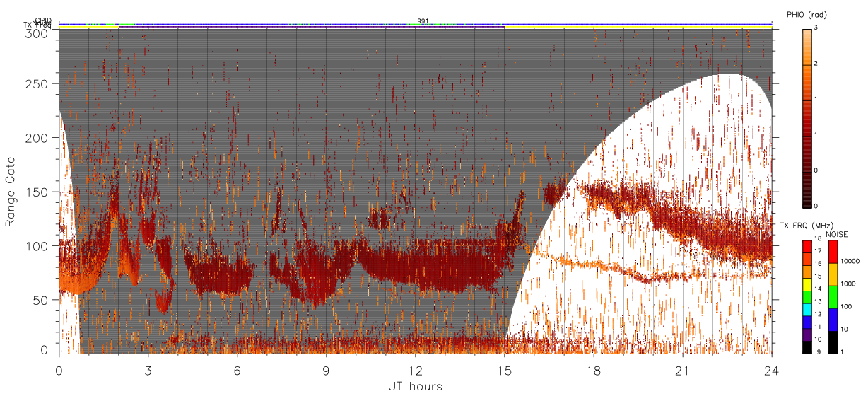Click the 17 label on TX FRQ legend
Viewport: 868px width, 401px height.
(x=818, y=251)
